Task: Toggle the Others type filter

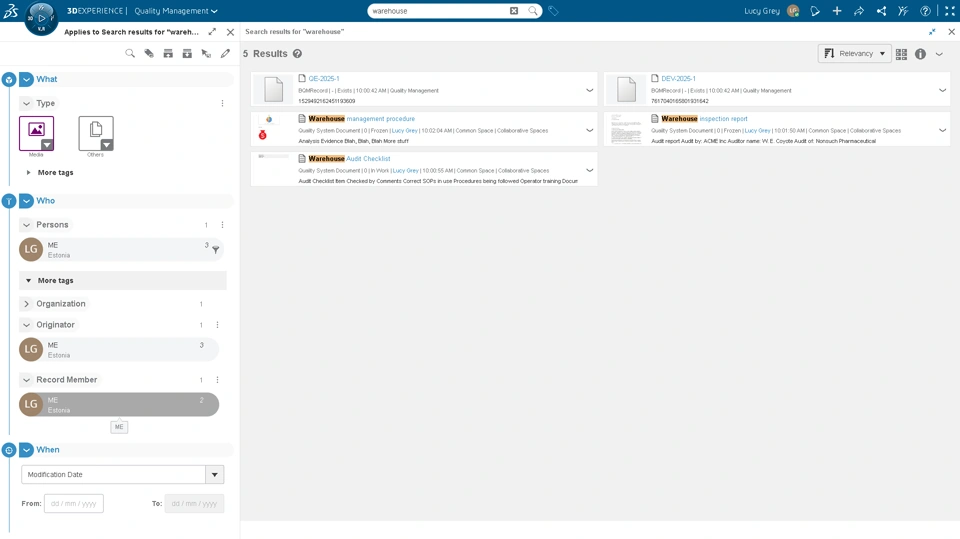Action: (x=96, y=133)
